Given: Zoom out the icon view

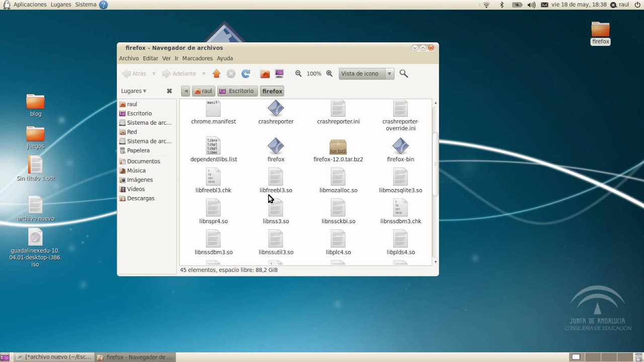Looking at the screenshot, I should click(x=298, y=73).
